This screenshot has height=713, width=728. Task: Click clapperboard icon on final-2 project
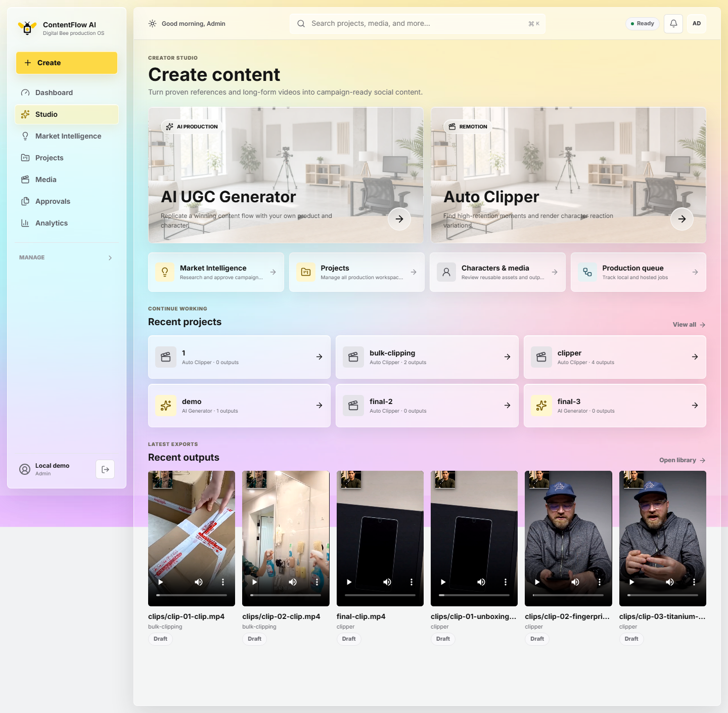(353, 406)
